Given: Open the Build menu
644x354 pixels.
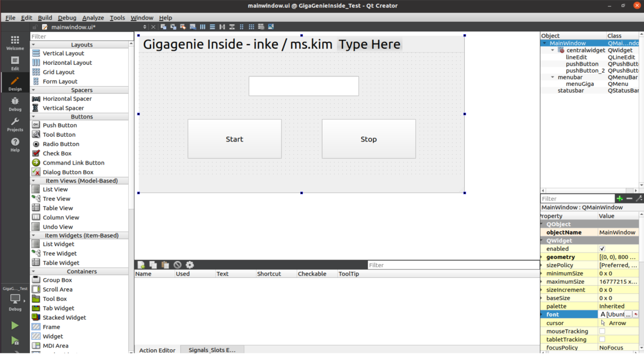Looking at the screenshot, I should pyautogui.click(x=45, y=18).
